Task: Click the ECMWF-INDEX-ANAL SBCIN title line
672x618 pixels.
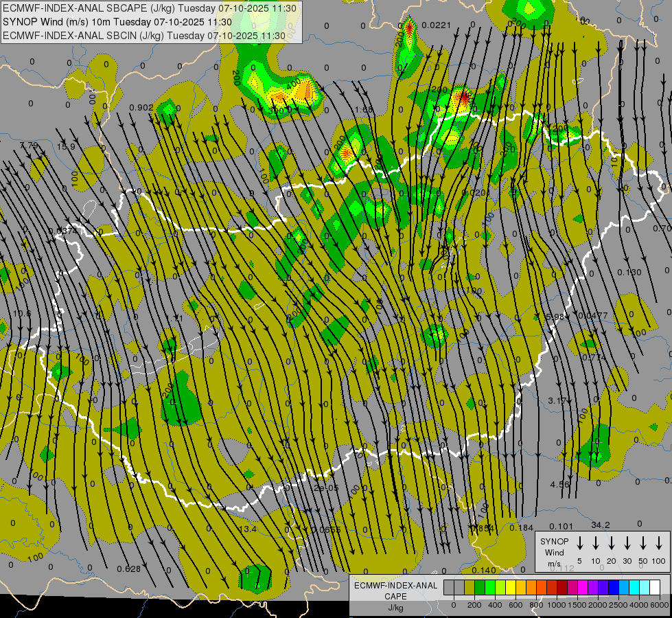Action: (x=144, y=34)
